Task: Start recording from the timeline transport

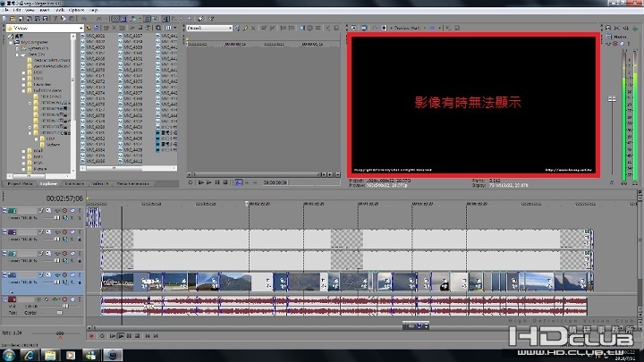Action: point(91,336)
